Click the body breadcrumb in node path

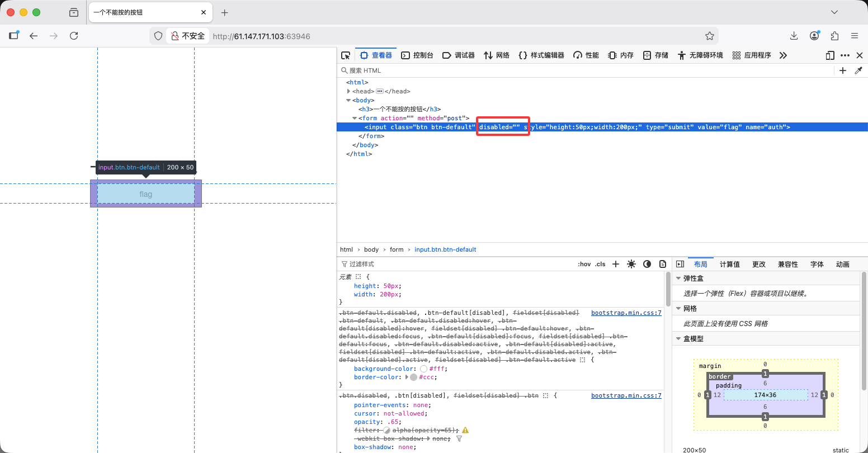pos(371,249)
